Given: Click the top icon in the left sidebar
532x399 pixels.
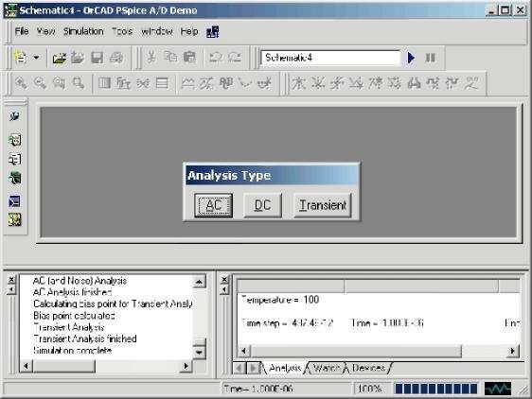Looking at the screenshot, I should (x=14, y=116).
